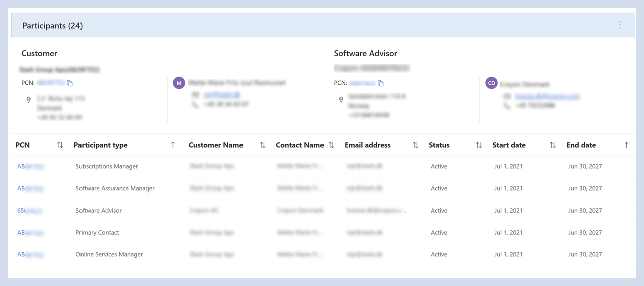
Task: Sort by Email address using its arrows
Action: [x=415, y=145]
